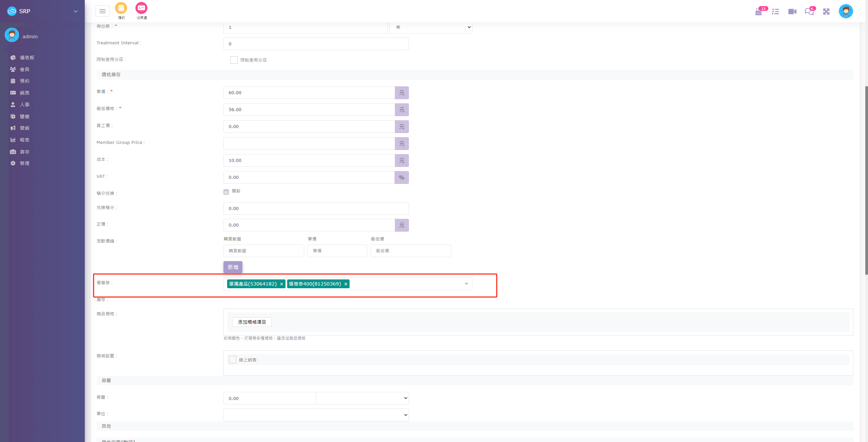868x442 pixels.
Task: Toggle fullscreen expand icon
Action: (826, 12)
